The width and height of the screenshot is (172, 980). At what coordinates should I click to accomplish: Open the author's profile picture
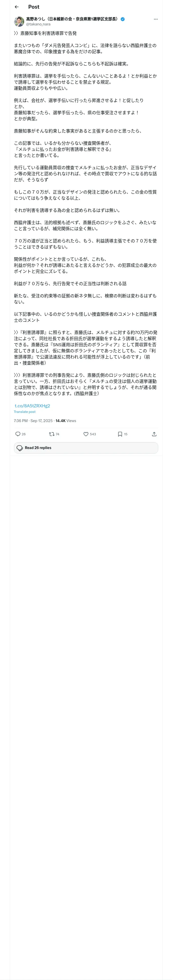(x=19, y=21)
